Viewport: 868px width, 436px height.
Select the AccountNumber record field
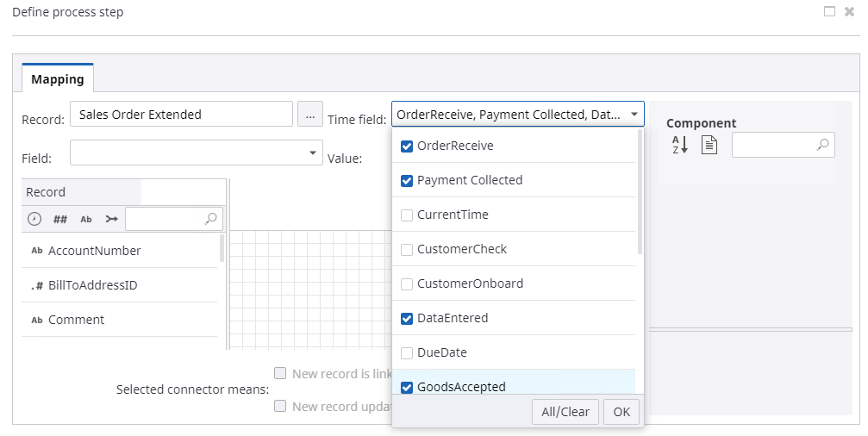tap(94, 251)
